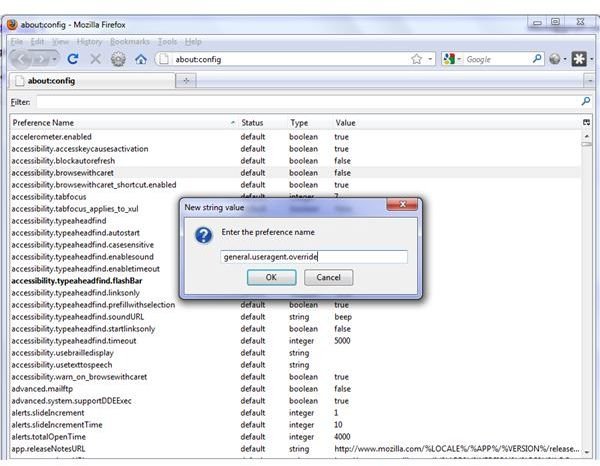
Task: Select advanced.system.supportDDEExec preference
Action: pyautogui.click(x=295, y=401)
